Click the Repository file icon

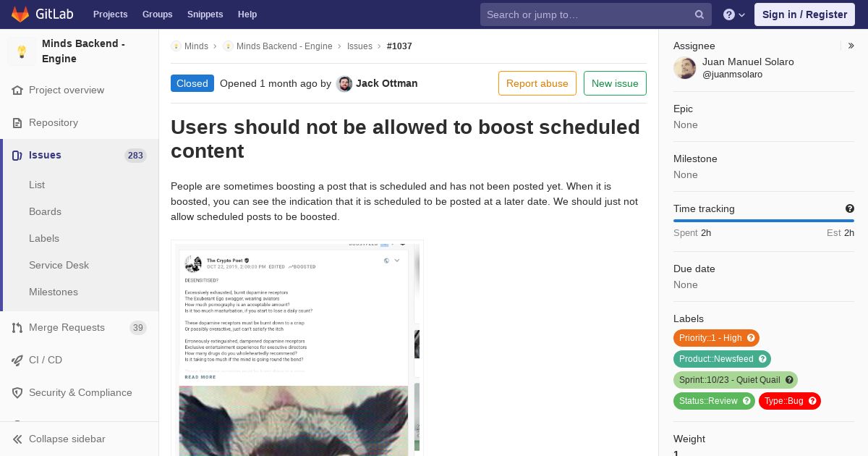click(x=17, y=123)
